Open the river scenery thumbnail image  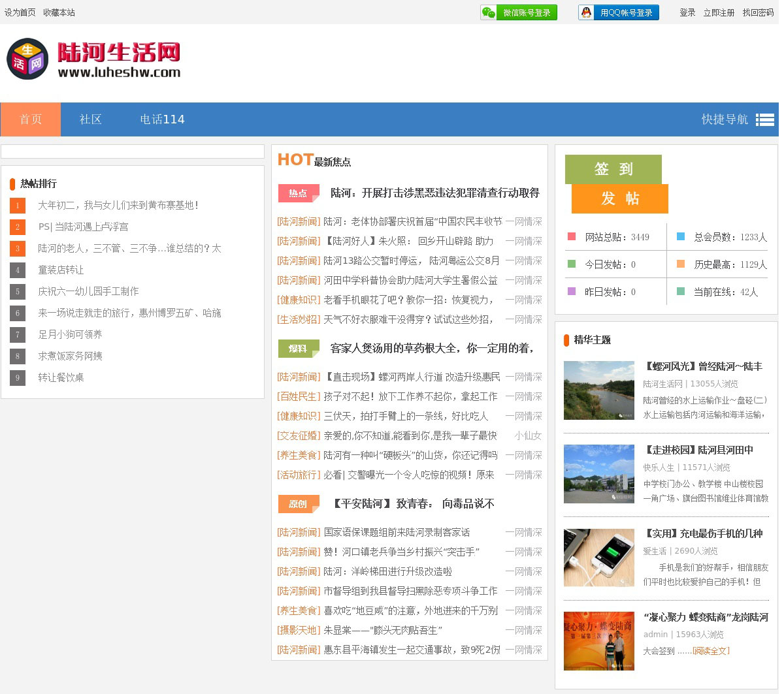[598, 390]
